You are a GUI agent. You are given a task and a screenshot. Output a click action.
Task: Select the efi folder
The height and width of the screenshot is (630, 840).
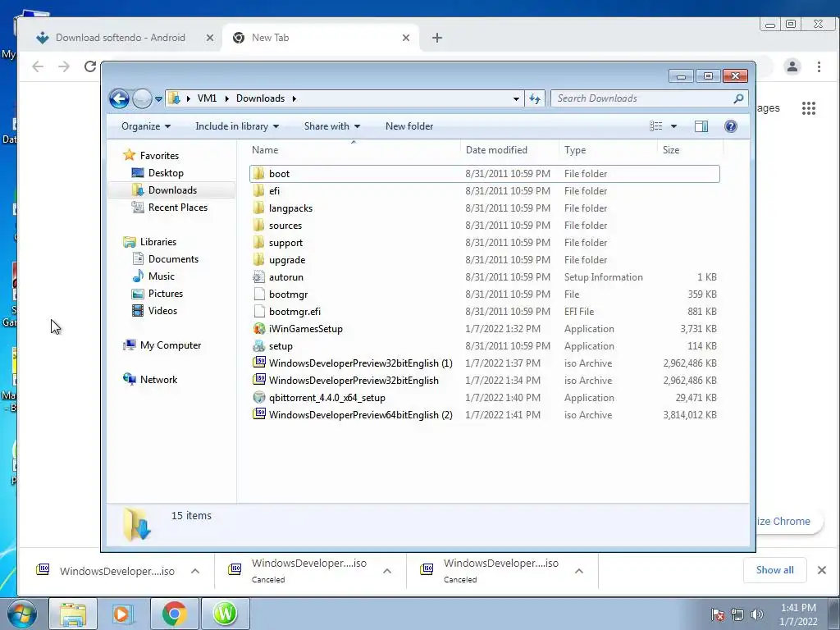click(x=484, y=190)
